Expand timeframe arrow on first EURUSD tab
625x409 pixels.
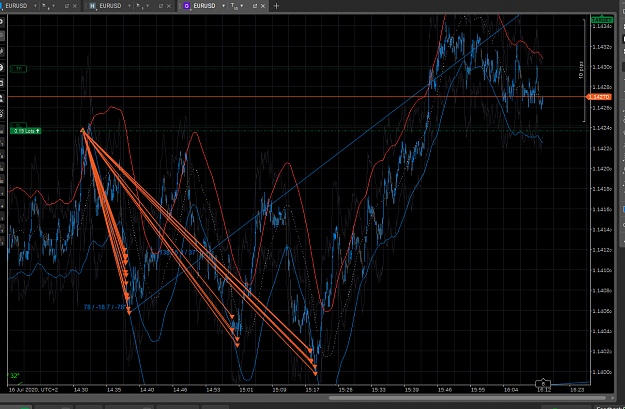[53, 6]
